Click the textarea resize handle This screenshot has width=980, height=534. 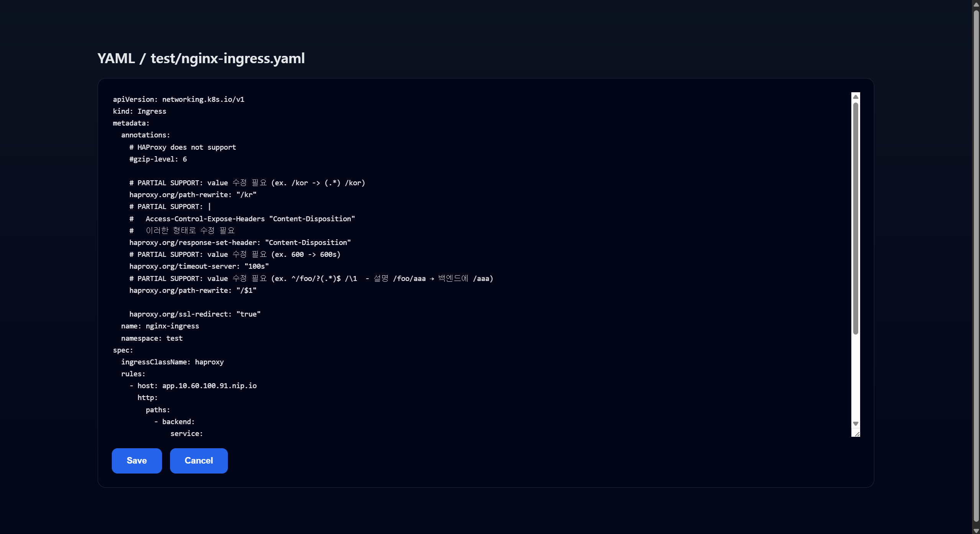[x=857, y=434]
